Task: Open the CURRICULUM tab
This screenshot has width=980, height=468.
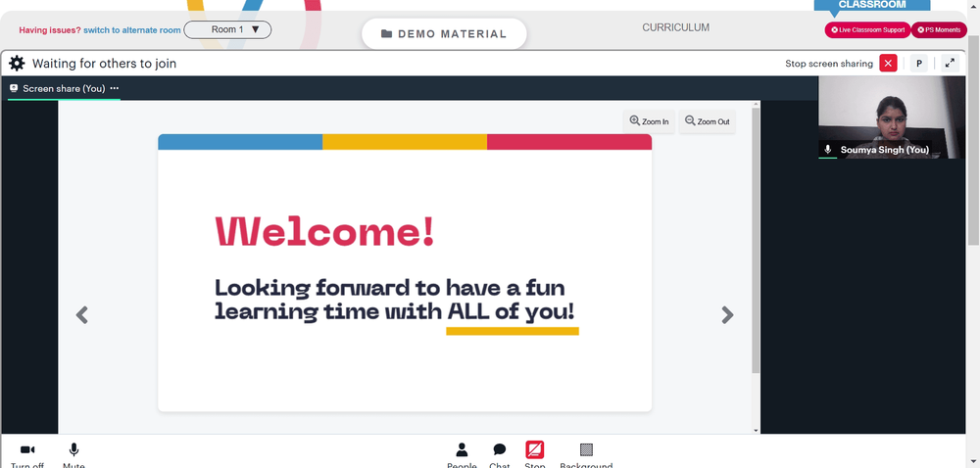Action: click(675, 27)
